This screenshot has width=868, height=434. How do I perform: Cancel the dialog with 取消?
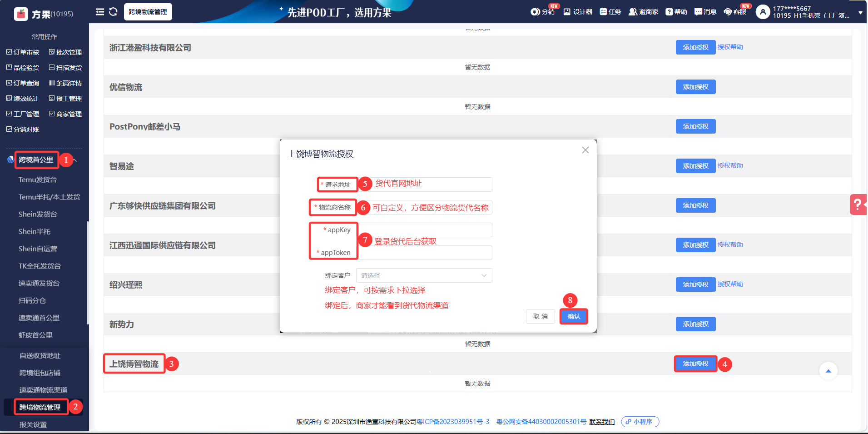(541, 316)
